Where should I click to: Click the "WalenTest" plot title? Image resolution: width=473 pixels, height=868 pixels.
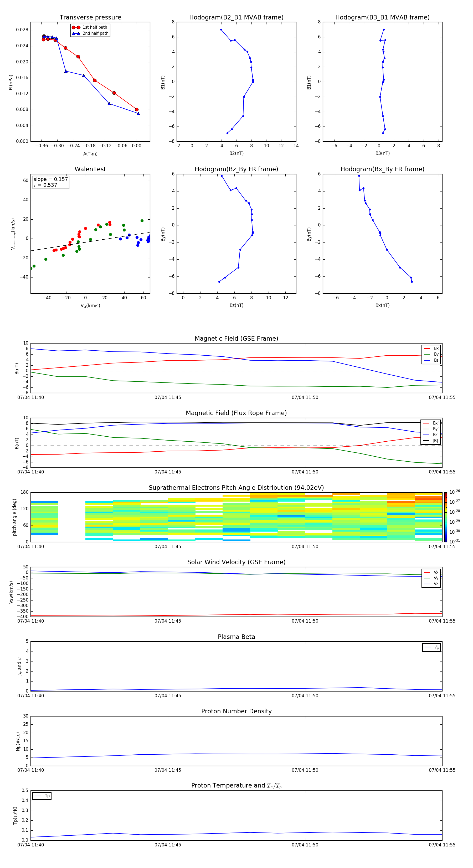[90, 169]
